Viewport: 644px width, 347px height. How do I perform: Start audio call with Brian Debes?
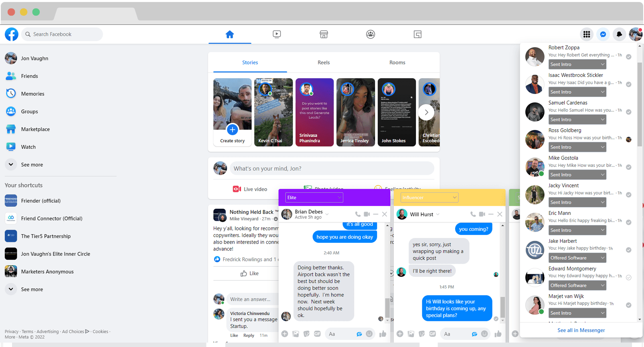(x=358, y=214)
